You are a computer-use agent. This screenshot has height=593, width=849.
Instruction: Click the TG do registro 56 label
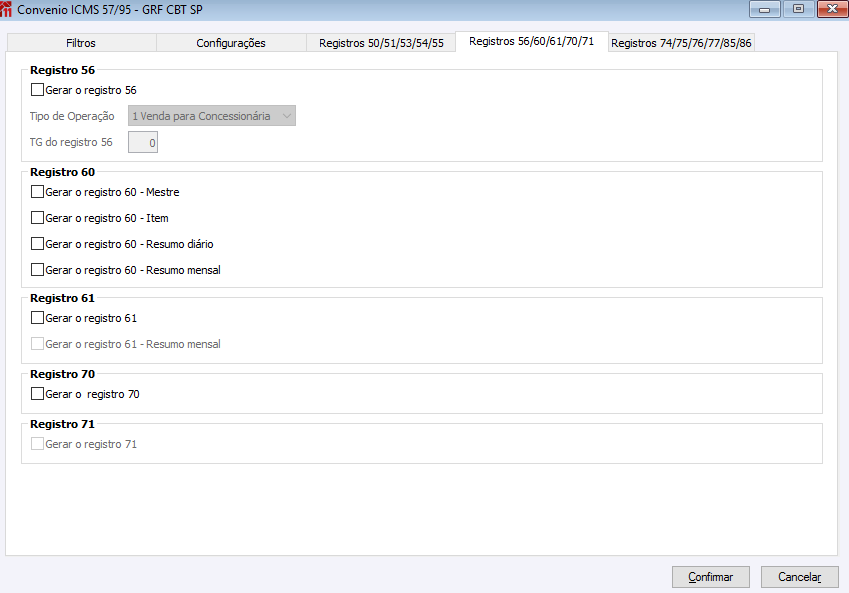(71, 142)
